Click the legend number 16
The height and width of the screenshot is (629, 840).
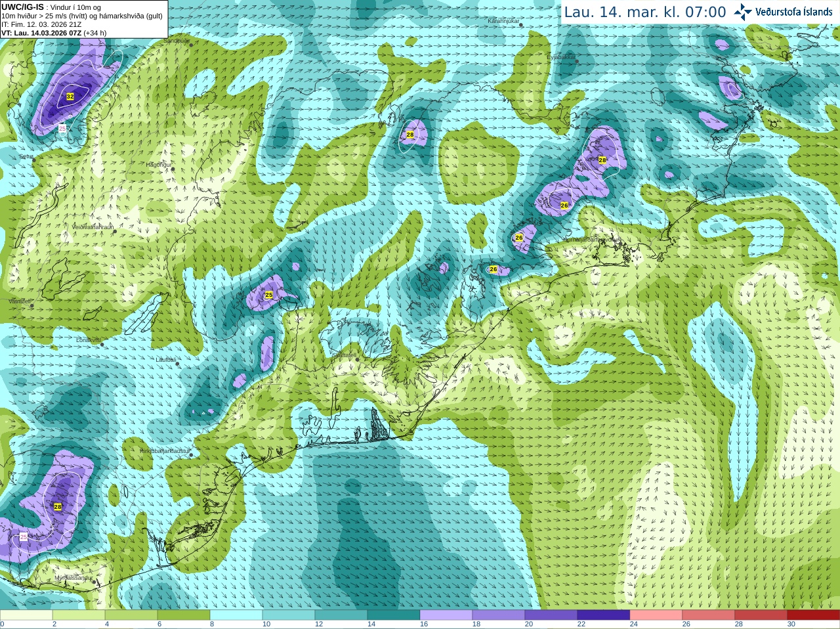pos(424,624)
